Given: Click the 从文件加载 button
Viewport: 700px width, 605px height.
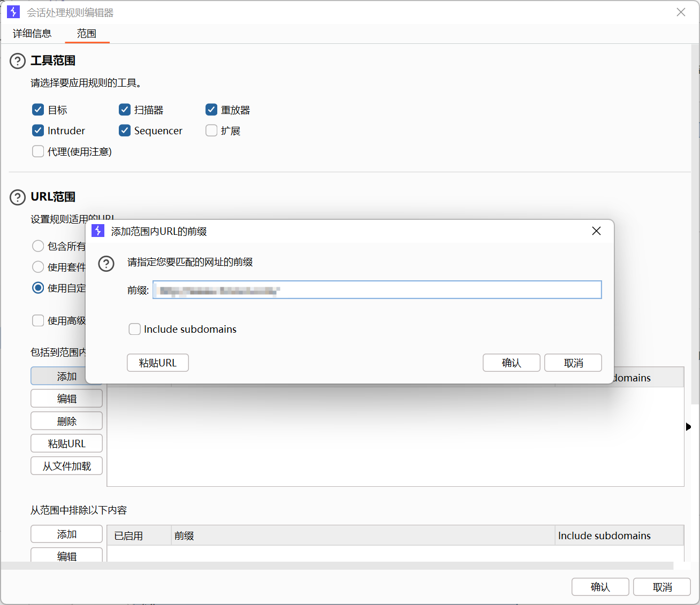Looking at the screenshot, I should coord(66,466).
